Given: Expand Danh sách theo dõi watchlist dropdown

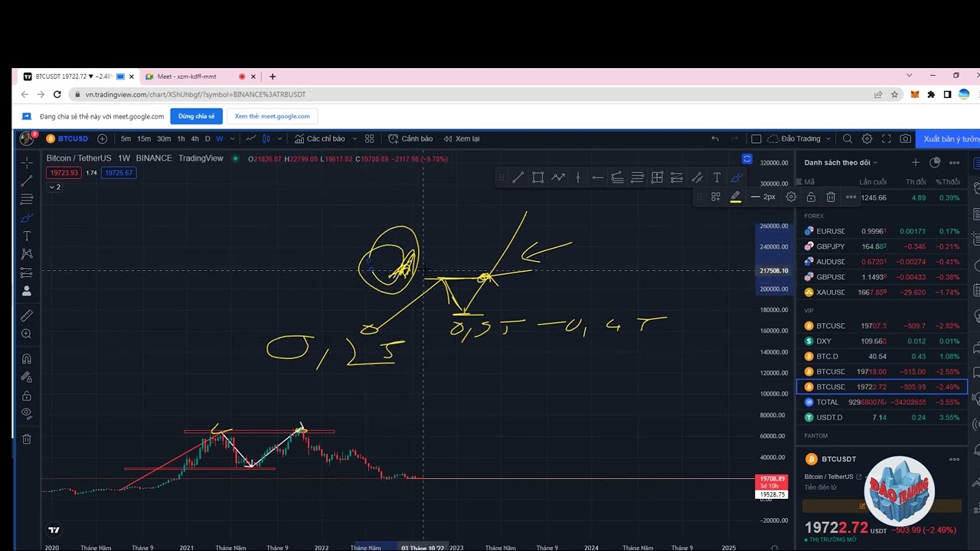Looking at the screenshot, I should (841, 162).
